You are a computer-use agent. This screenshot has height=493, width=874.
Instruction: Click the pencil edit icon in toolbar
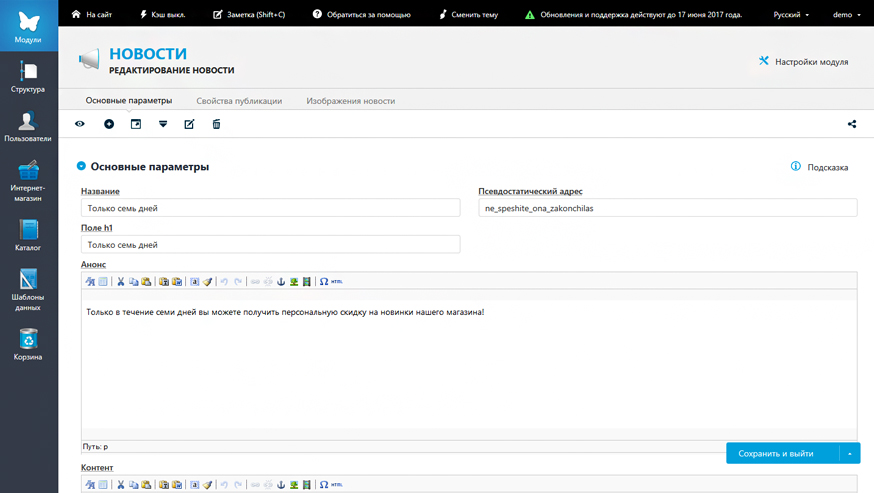(x=190, y=124)
